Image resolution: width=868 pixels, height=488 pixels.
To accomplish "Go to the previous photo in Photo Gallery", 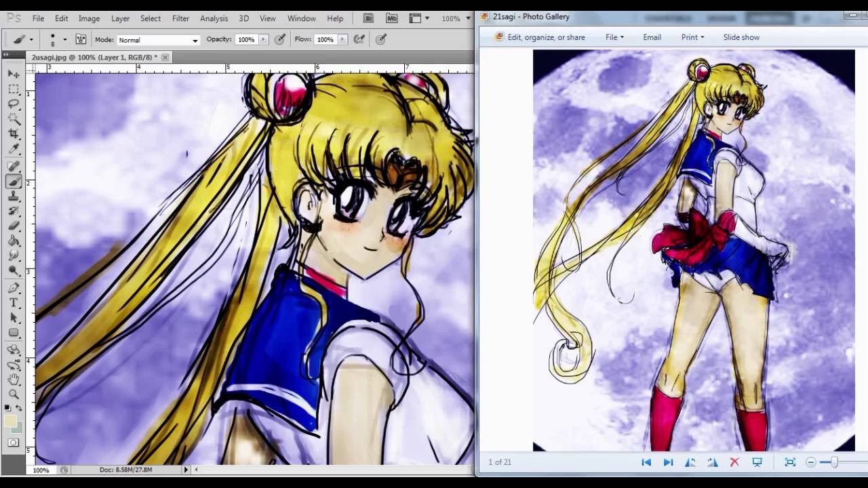I will [646, 462].
